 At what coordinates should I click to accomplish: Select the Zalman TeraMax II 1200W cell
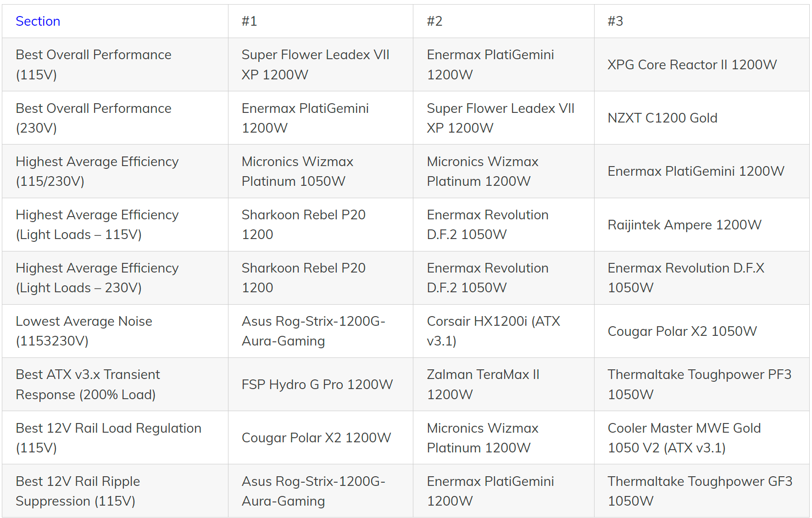pos(483,384)
